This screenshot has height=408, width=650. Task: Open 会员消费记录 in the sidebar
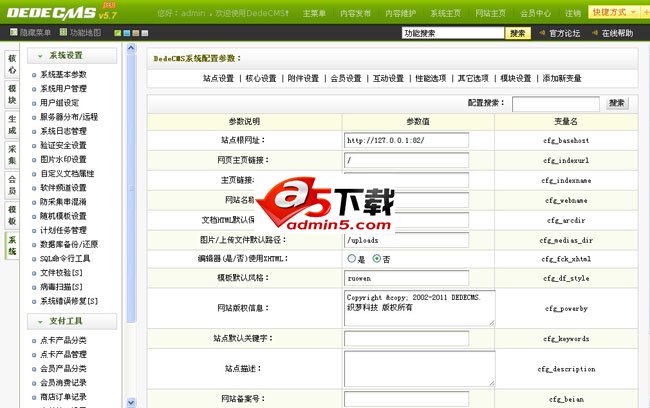63,383
